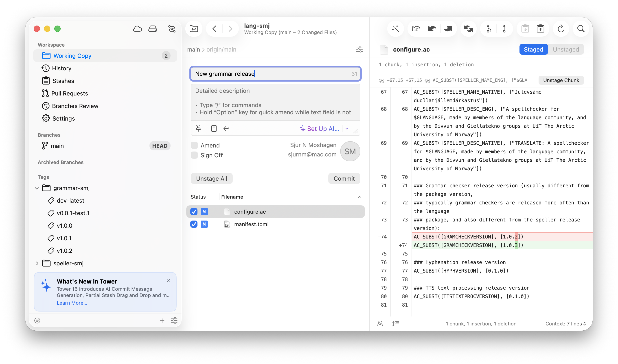The height and width of the screenshot is (364, 618).
Task: Enable the Sign Off checkbox
Action: tap(194, 155)
